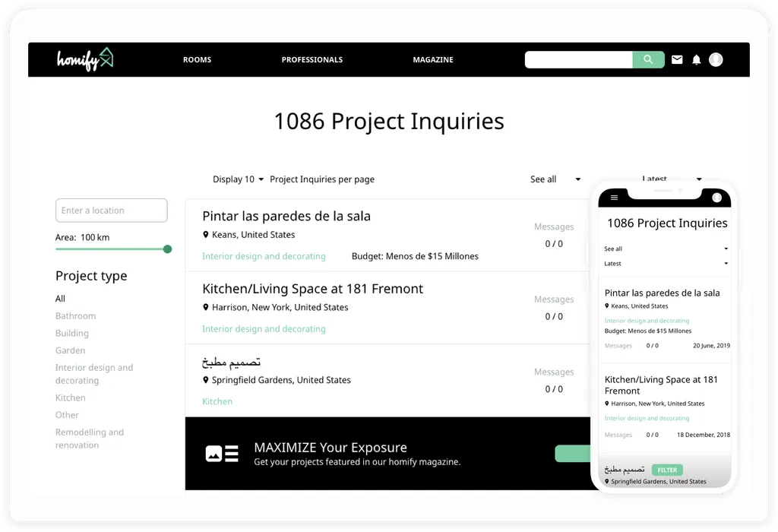Click the homify logo
This screenshot has height=532, width=778.
(85, 59)
